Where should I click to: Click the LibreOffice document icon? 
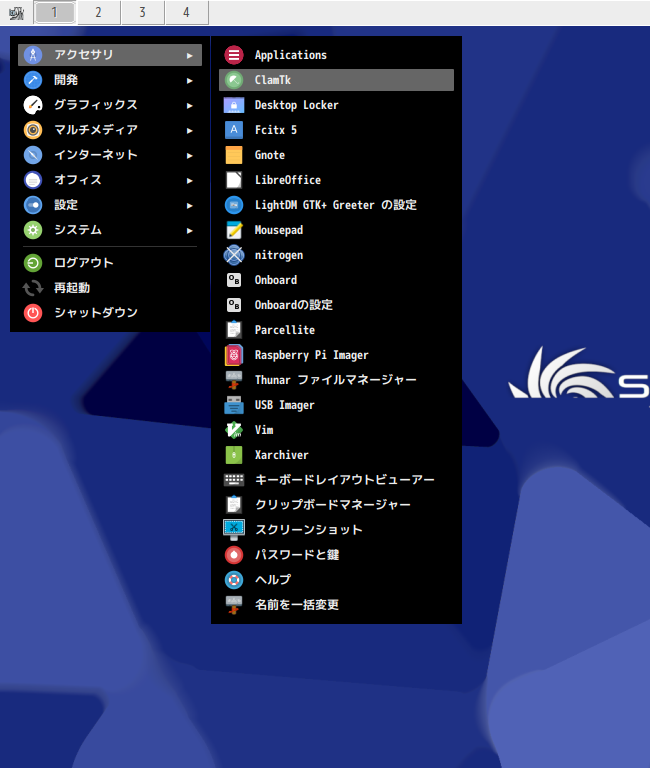234,180
